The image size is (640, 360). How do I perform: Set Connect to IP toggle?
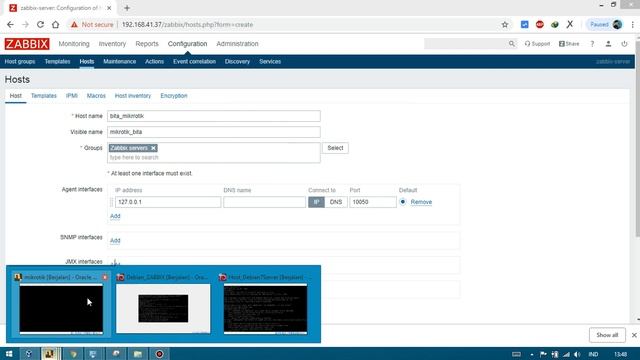coord(316,202)
